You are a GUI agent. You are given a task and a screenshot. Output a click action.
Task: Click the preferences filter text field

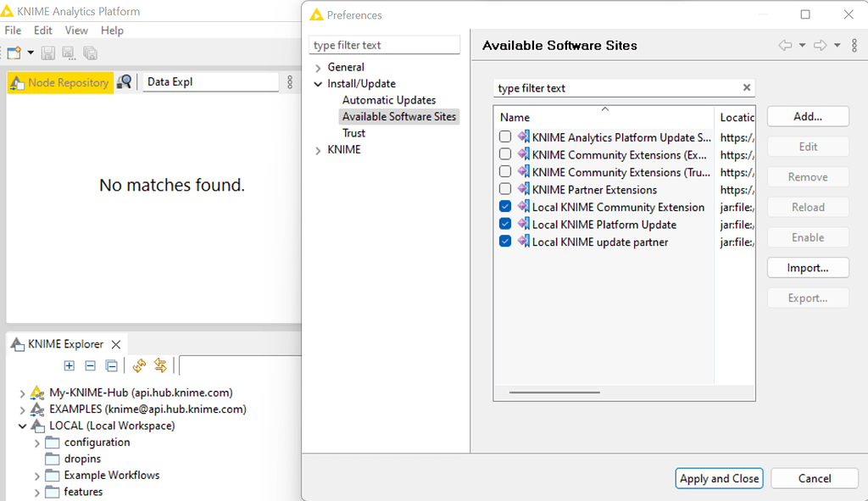(x=384, y=44)
